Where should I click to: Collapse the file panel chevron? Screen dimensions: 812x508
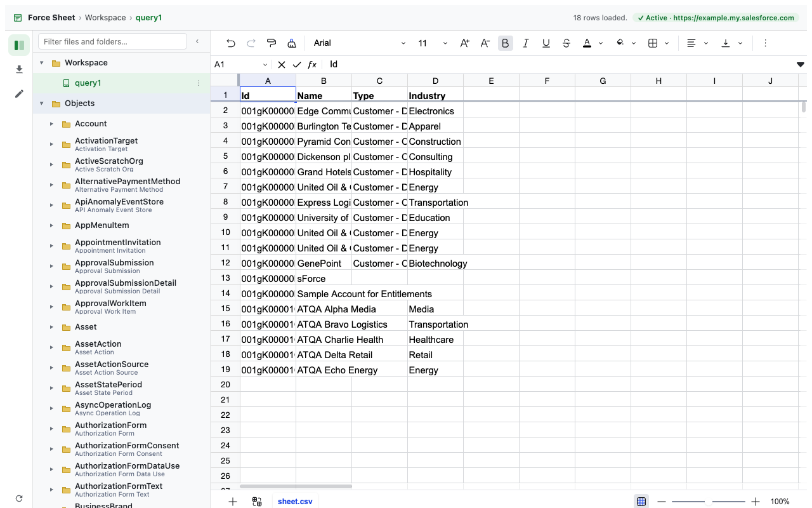click(197, 41)
